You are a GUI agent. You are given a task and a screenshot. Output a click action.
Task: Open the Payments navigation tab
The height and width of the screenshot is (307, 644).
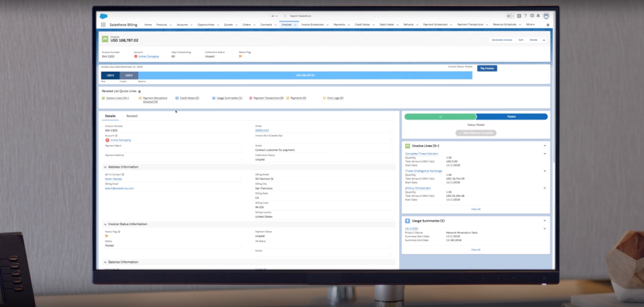point(339,24)
